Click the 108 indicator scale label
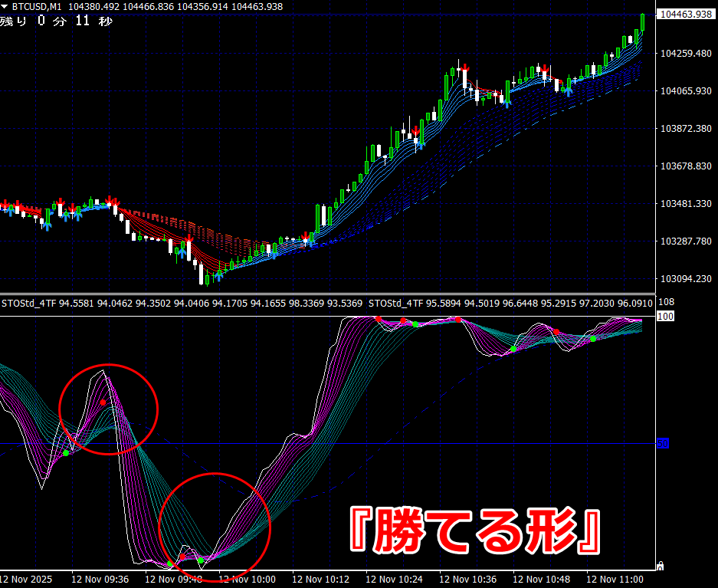Viewport: 718px width, 588px height. click(666, 302)
